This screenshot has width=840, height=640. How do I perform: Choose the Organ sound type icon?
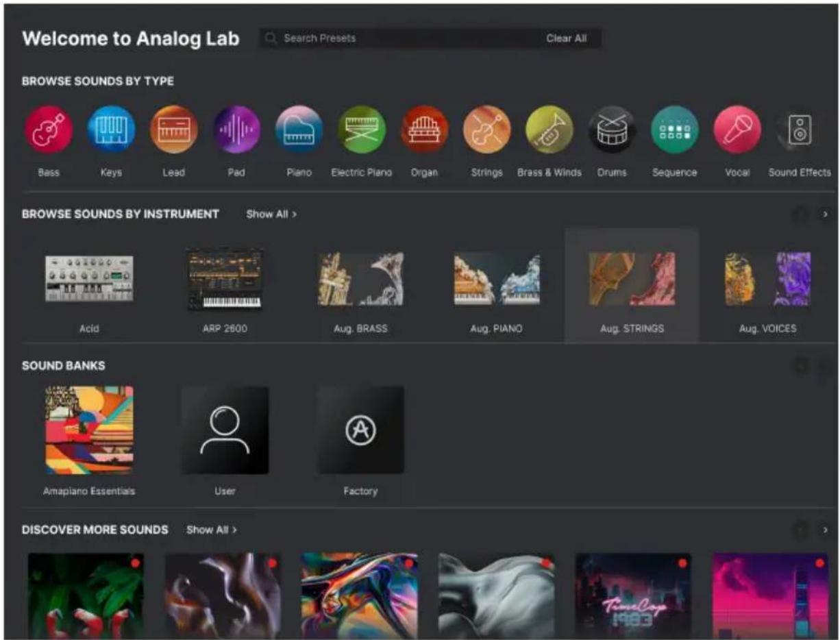(424, 130)
